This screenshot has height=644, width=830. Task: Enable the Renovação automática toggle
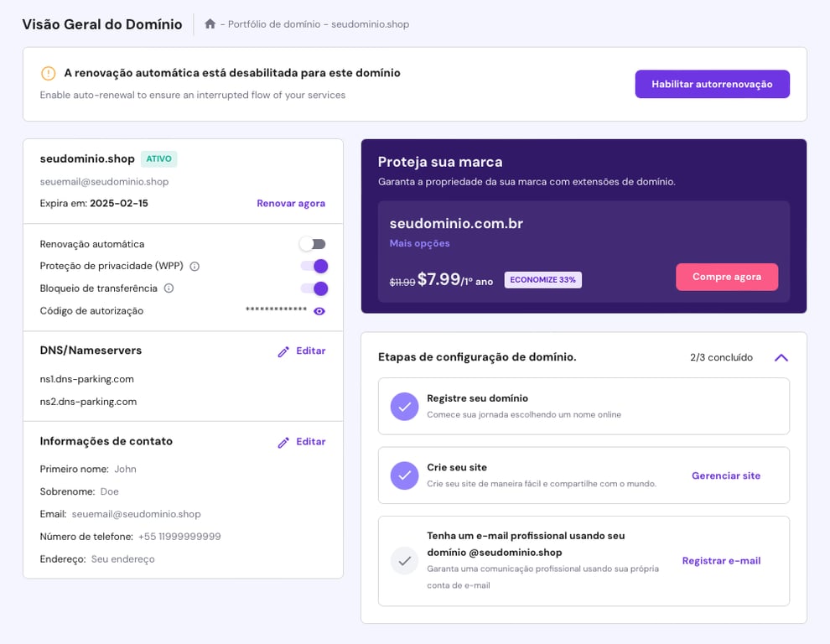click(313, 243)
